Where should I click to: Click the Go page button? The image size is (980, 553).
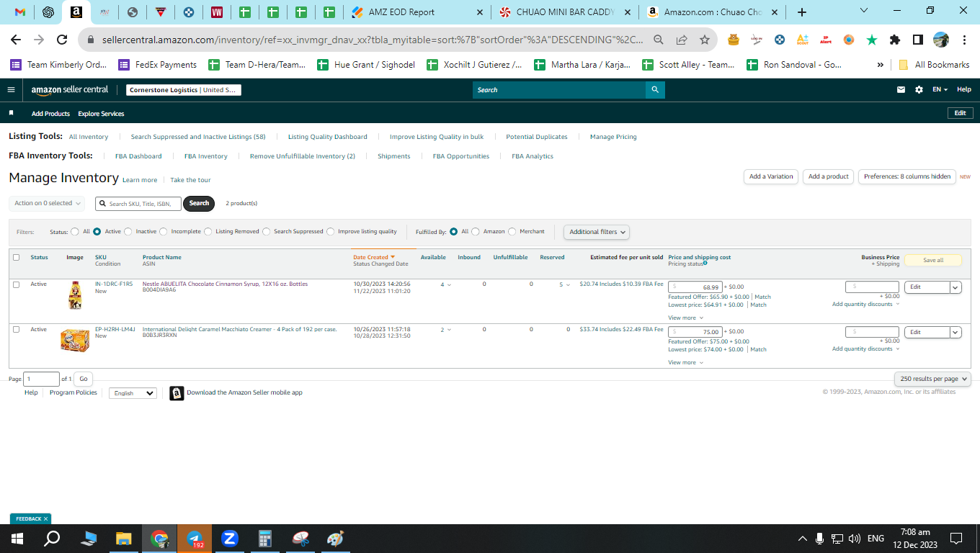point(84,379)
